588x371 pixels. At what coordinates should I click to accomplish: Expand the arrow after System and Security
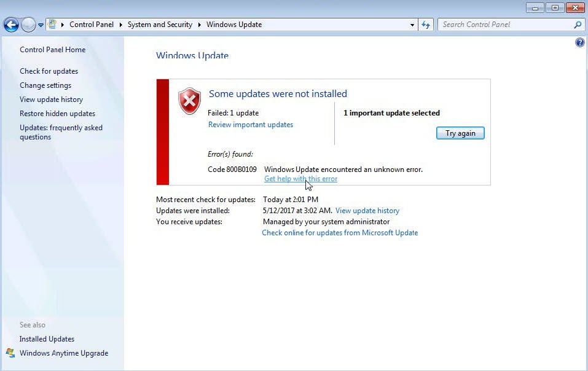pos(199,25)
